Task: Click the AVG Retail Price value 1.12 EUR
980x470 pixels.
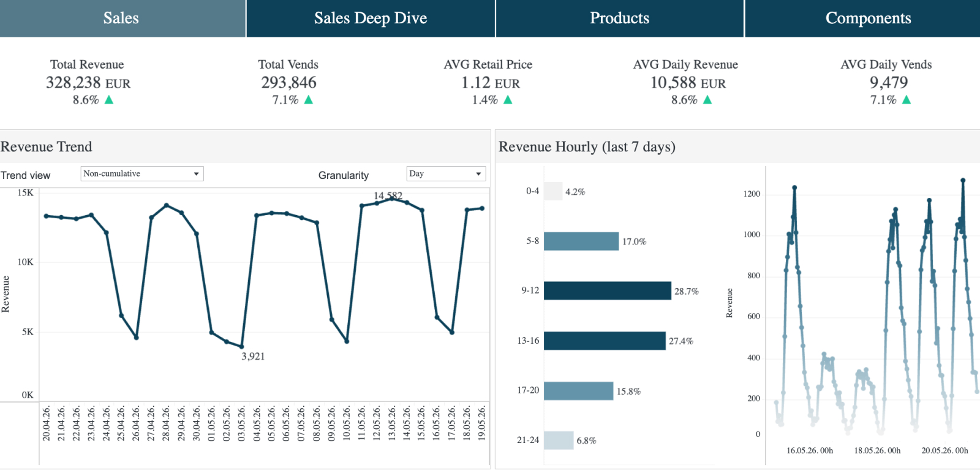Action: (490, 83)
